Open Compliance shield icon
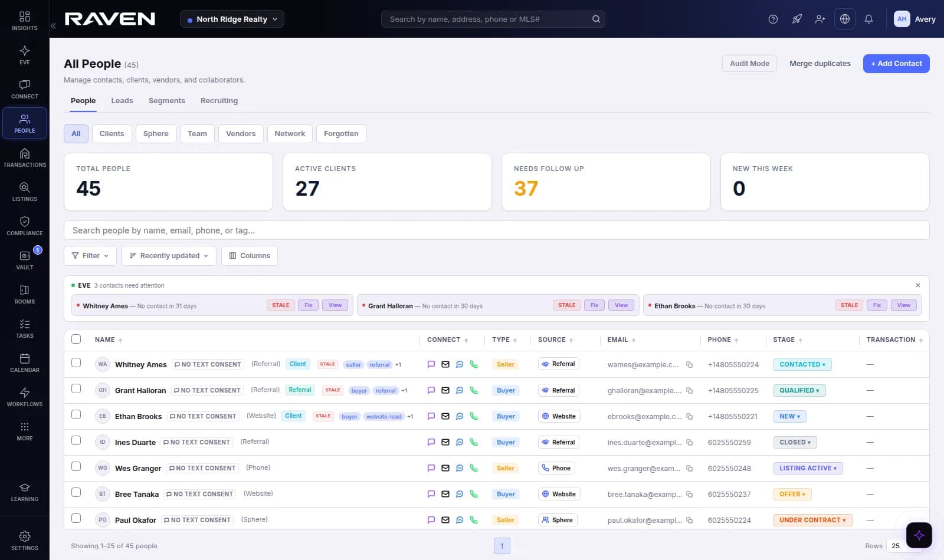The height and width of the screenshot is (560, 944). point(24,226)
